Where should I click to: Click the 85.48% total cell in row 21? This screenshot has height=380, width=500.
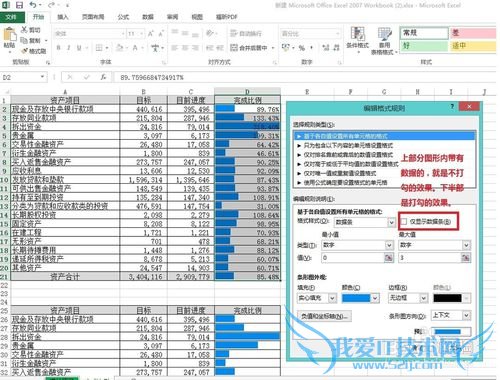pos(247,276)
